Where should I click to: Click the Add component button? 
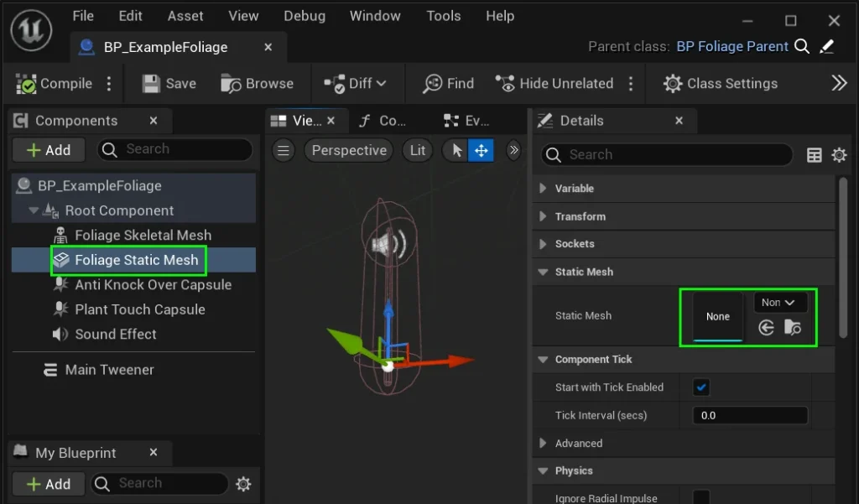point(48,150)
